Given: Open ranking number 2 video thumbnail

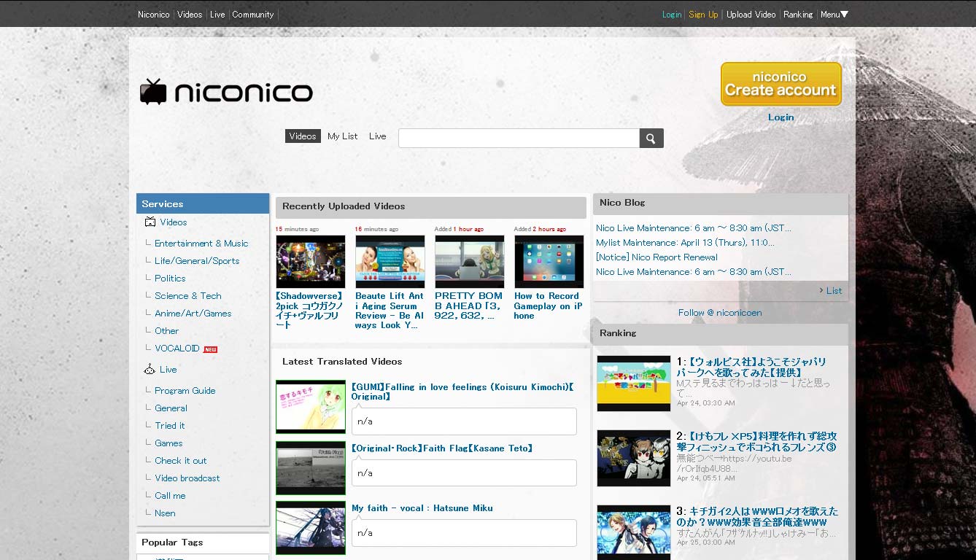Looking at the screenshot, I should (x=634, y=458).
